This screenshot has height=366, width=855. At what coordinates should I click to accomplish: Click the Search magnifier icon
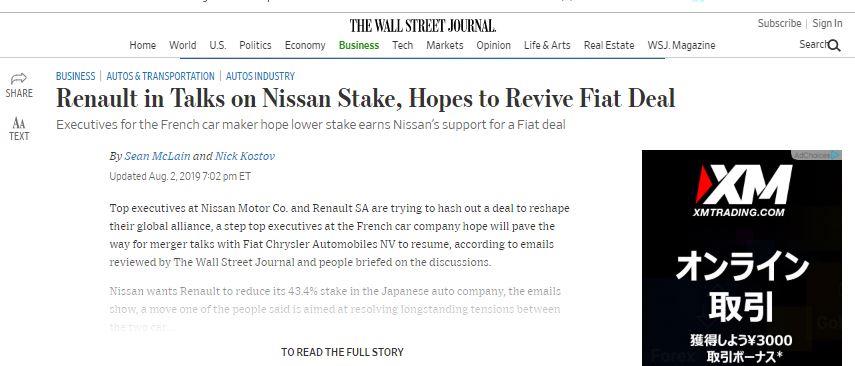[x=834, y=46]
